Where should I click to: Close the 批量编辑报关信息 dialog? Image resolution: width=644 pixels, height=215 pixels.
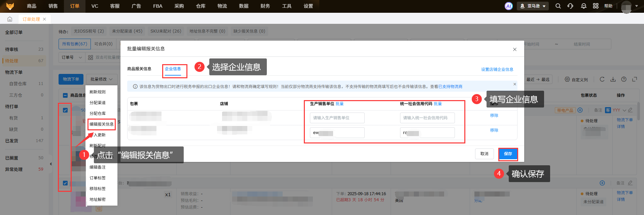pyautogui.click(x=514, y=49)
